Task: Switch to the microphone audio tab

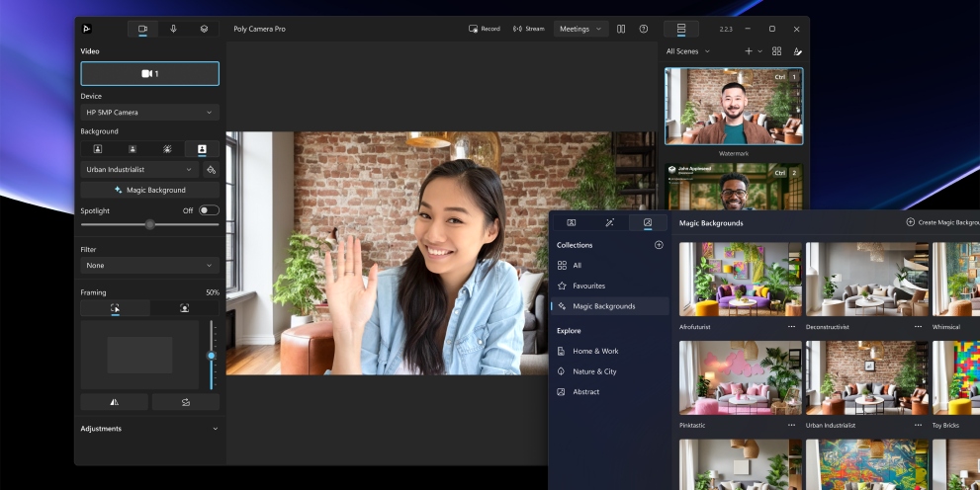Action: coord(173,29)
